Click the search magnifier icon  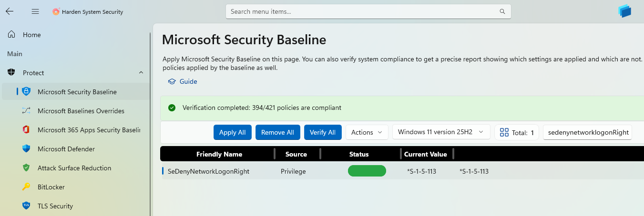pyautogui.click(x=502, y=11)
